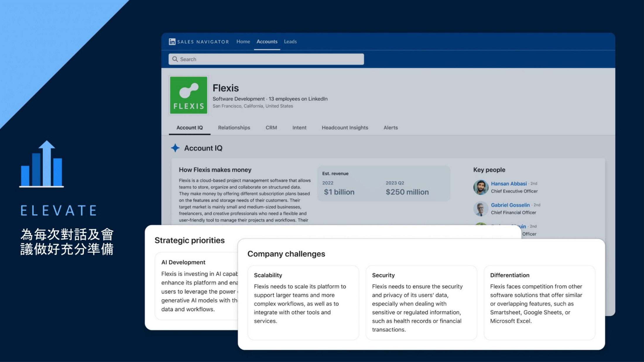Click the 'Chief Financial Officer' title text
The width and height of the screenshot is (644, 362).
click(x=513, y=213)
